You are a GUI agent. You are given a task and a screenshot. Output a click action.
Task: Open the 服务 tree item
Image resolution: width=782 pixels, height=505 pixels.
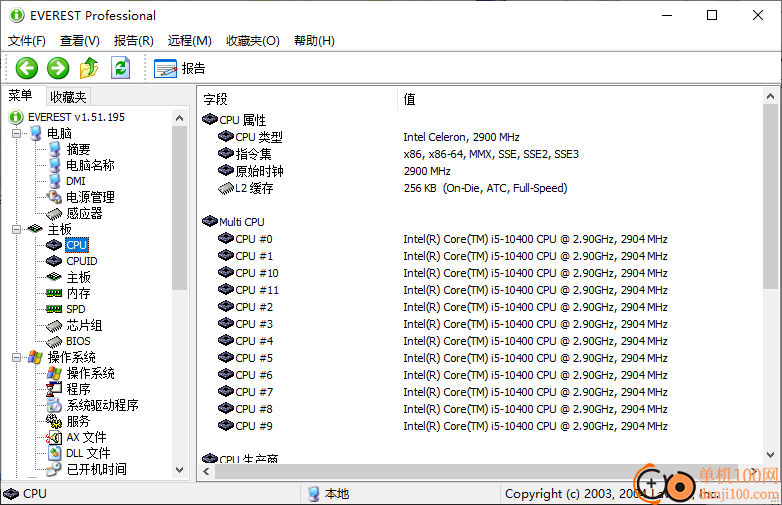(78, 421)
